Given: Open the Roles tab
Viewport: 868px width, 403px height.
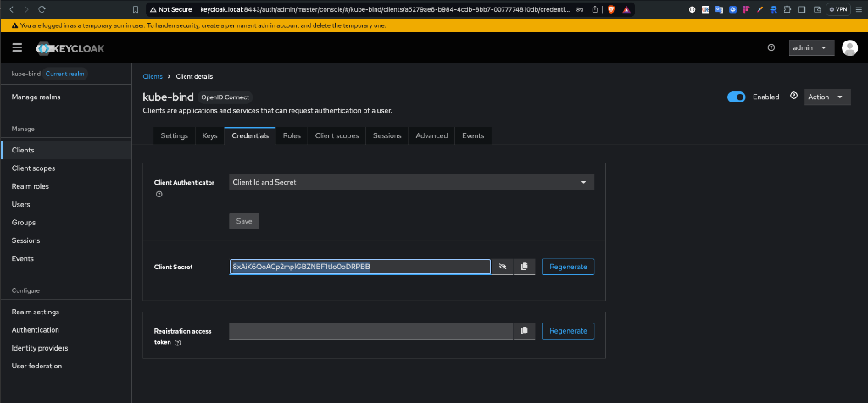Looking at the screenshot, I should [x=292, y=135].
